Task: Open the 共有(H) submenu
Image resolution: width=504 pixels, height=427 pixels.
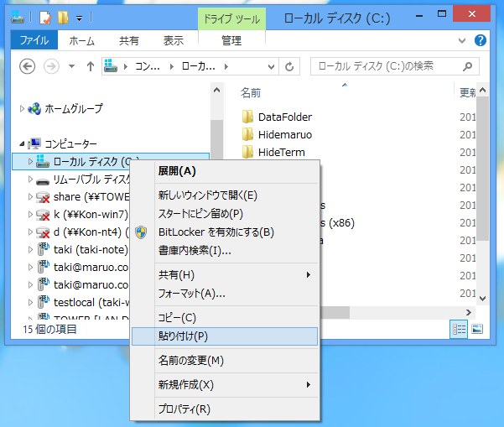Action: click(x=225, y=275)
